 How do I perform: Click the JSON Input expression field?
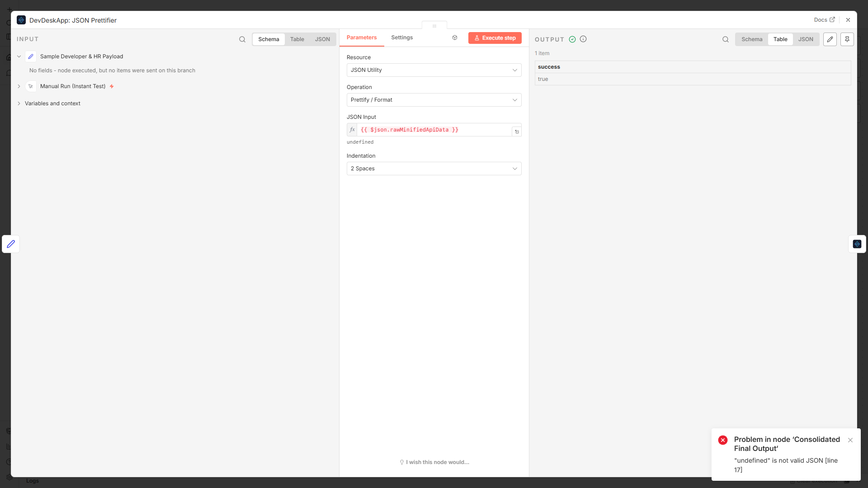tap(434, 130)
